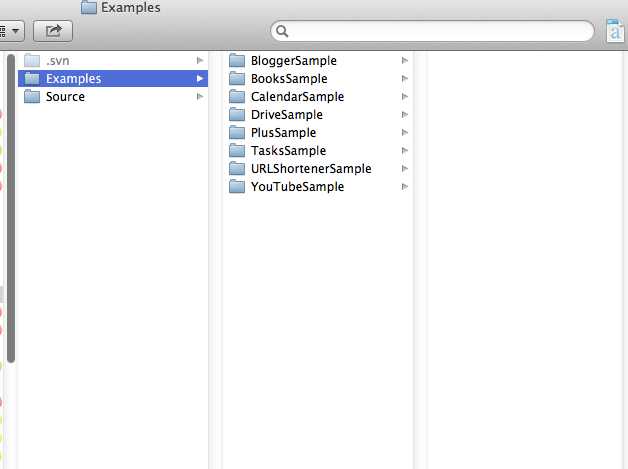Click the YouTubeSample folder icon
The image size is (628, 469).
point(237,187)
